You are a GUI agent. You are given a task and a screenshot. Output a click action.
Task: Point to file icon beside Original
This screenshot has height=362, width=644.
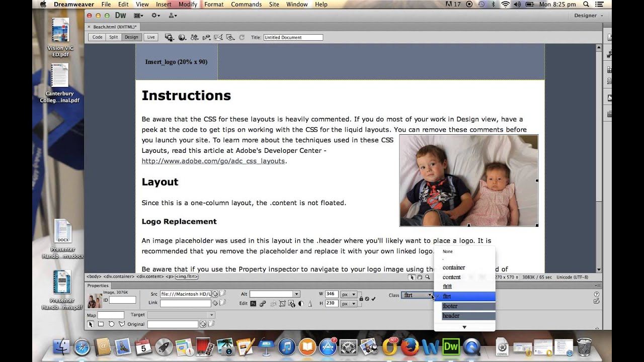pyautogui.click(x=203, y=324)
